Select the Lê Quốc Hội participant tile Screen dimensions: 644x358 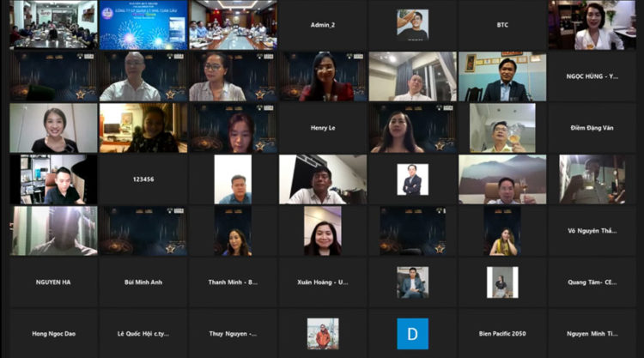[x=143, y=333]
